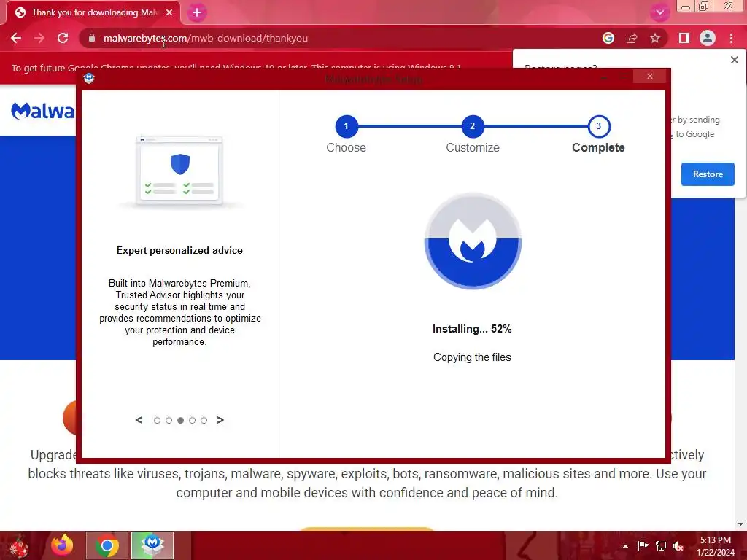The height and width of the screenshot is (560, 747).
Task: Open the tab search dropdown arrow
Action: pyautogui.click(x=659, y=12)
